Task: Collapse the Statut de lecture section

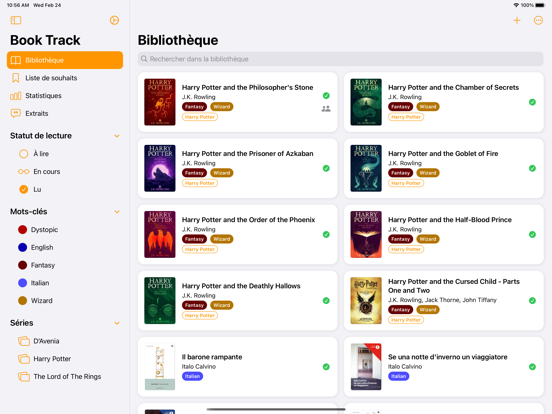Action: [117, 136]
